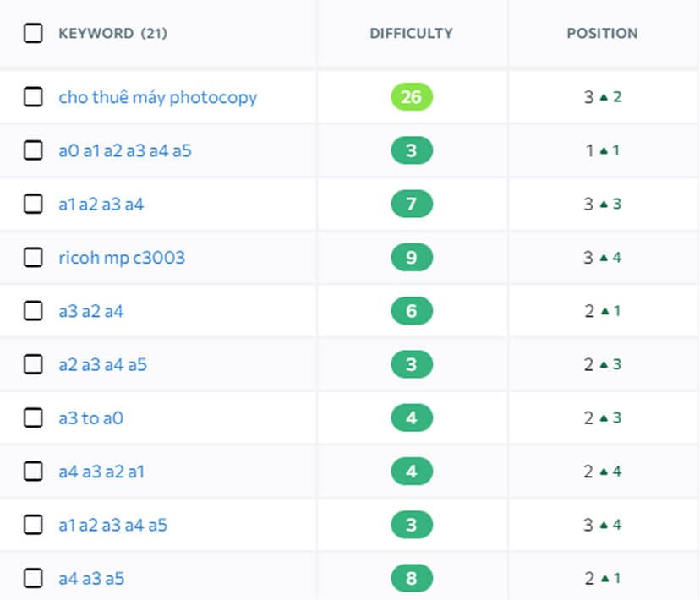This screenshot has height=600, width=700.
Task: Click the 'ricoh mp c3003' keyword link
Action: pos(121,258)
